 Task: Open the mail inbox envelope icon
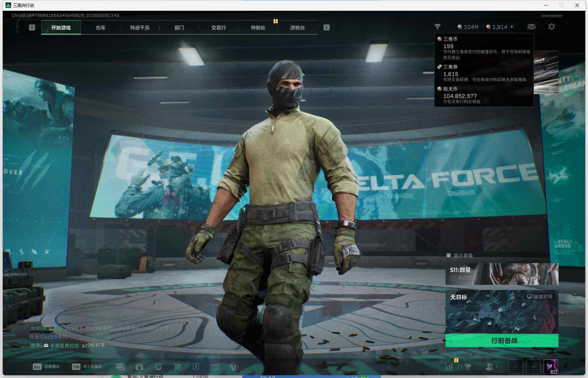(531, 27)
